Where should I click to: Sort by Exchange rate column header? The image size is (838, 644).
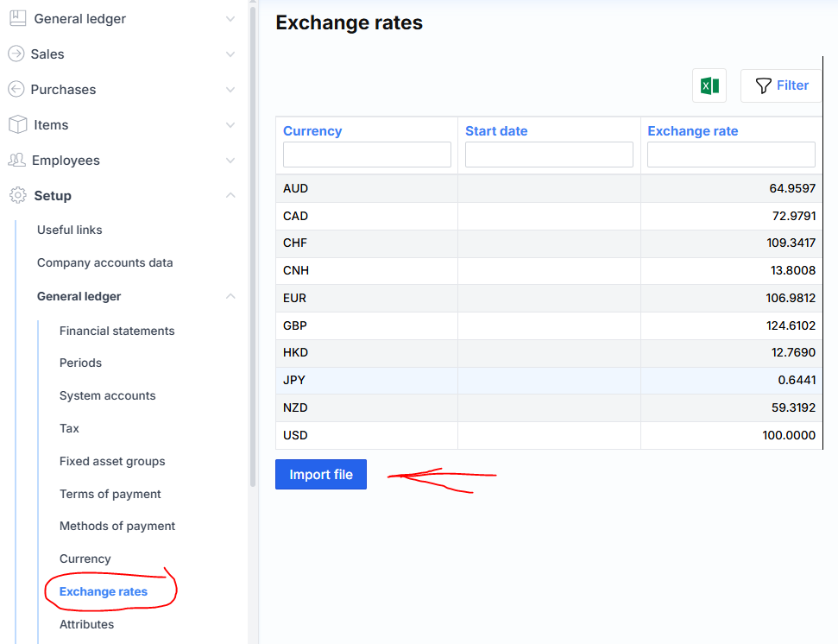[692, 131]
